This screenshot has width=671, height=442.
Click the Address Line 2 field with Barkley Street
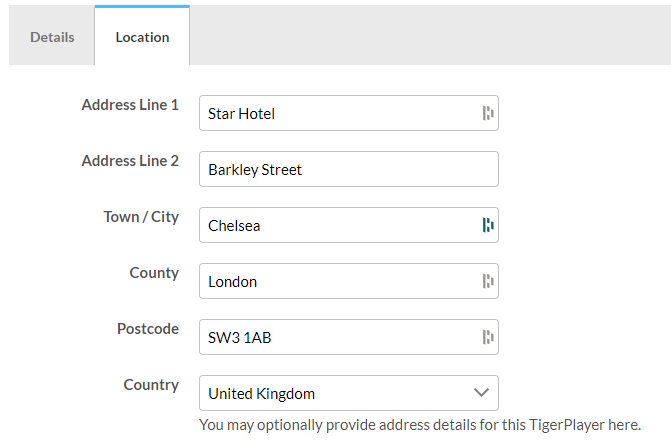point(348,169)
